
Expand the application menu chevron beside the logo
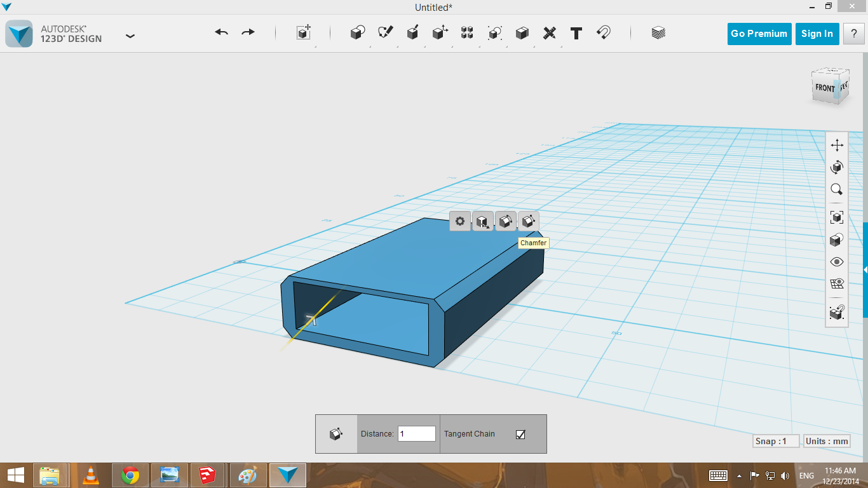tap(130, 36)
